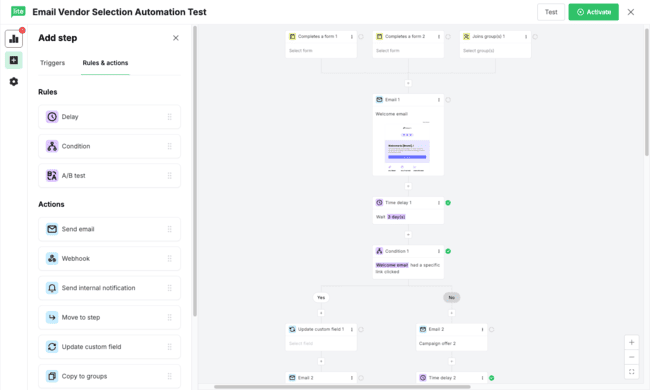Select the Condition rule icon
The height and width of the screenshot is (390, 650).
point(52,146)
